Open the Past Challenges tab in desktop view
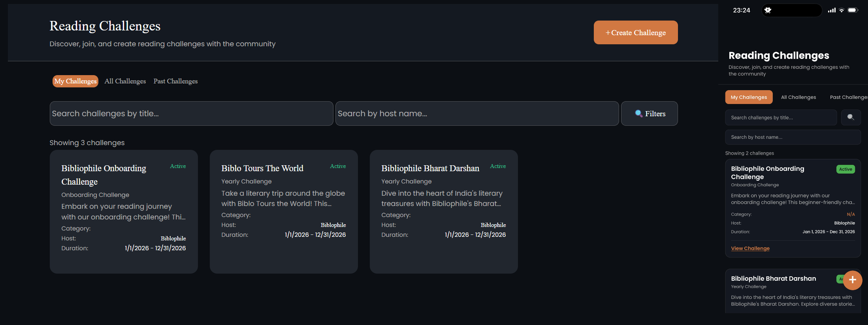868x325 pixels. click(175, 81)
